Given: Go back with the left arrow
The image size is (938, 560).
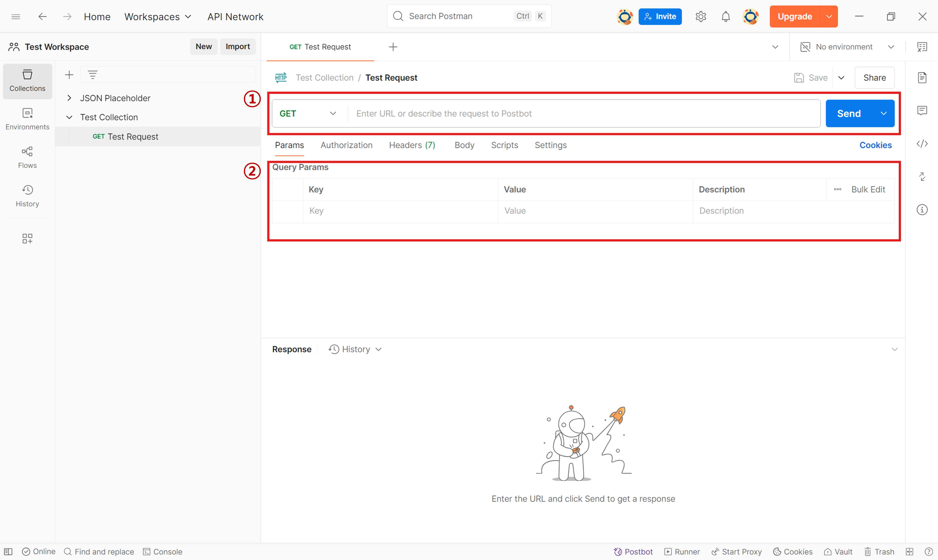Looking at the screenshot, I should [x=42, y=17].
